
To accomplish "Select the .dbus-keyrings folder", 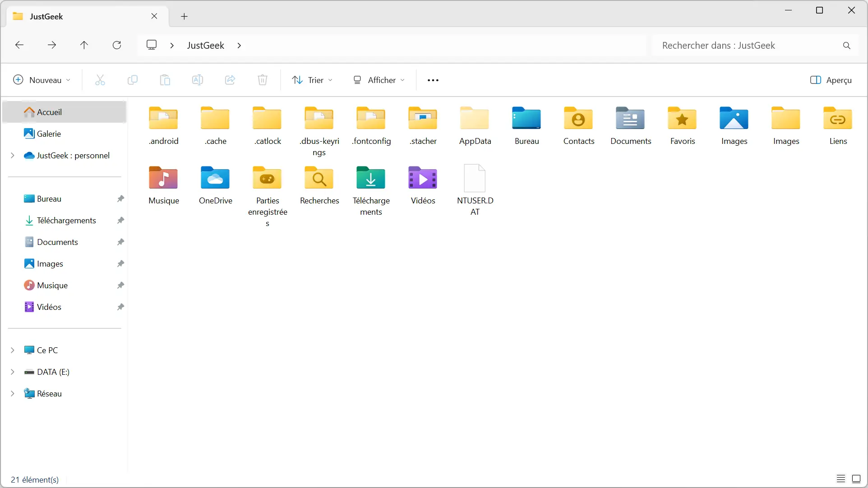I will coord(319,131).
